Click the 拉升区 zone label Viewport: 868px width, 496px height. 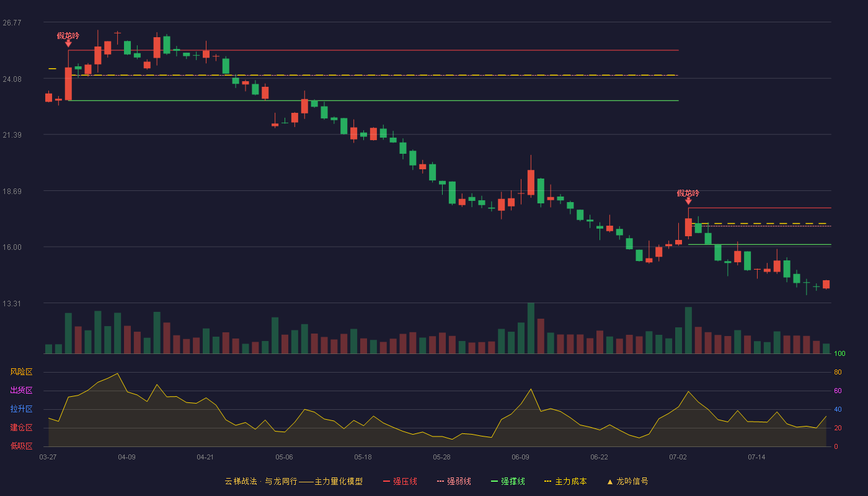point(21,409)
